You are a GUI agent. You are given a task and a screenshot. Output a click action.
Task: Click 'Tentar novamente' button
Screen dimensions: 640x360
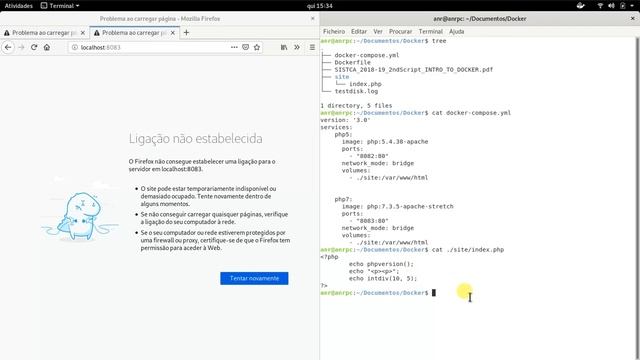(254, 278)
